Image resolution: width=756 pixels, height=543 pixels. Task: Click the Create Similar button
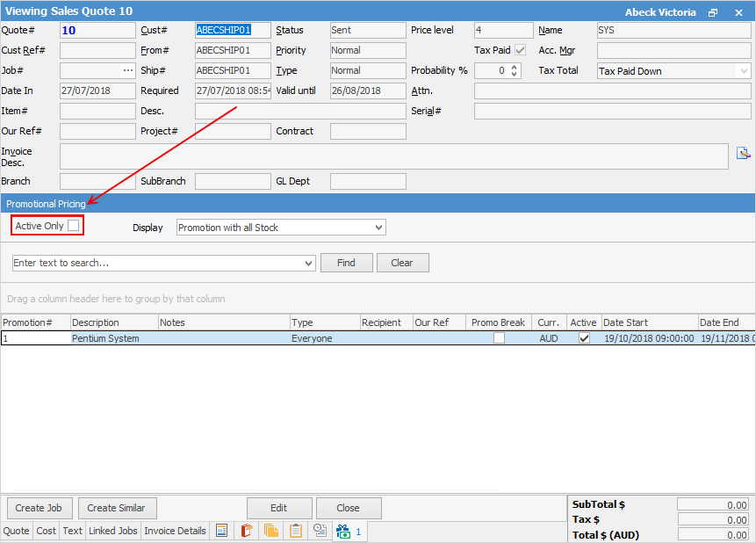tap(117, 508)
